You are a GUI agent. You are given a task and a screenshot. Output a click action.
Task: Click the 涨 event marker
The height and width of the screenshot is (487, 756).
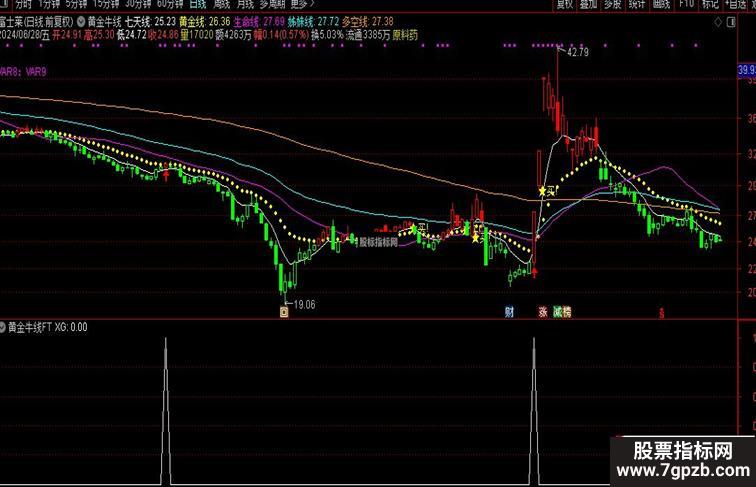pos(543,312)
